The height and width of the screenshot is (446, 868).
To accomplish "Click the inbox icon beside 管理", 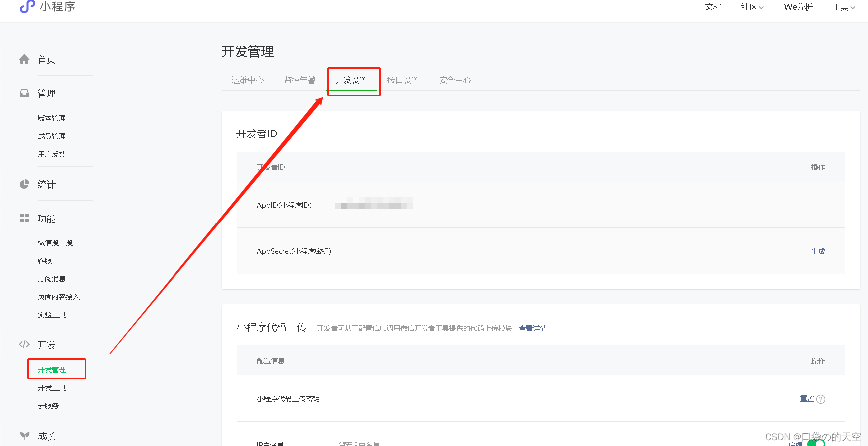I will pos(24,93).
